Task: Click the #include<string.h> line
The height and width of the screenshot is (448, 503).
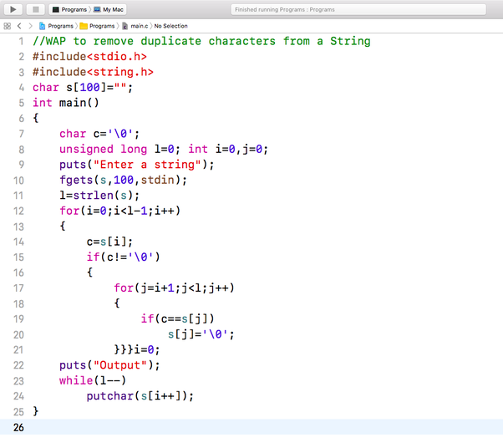Action: (93, 72)
